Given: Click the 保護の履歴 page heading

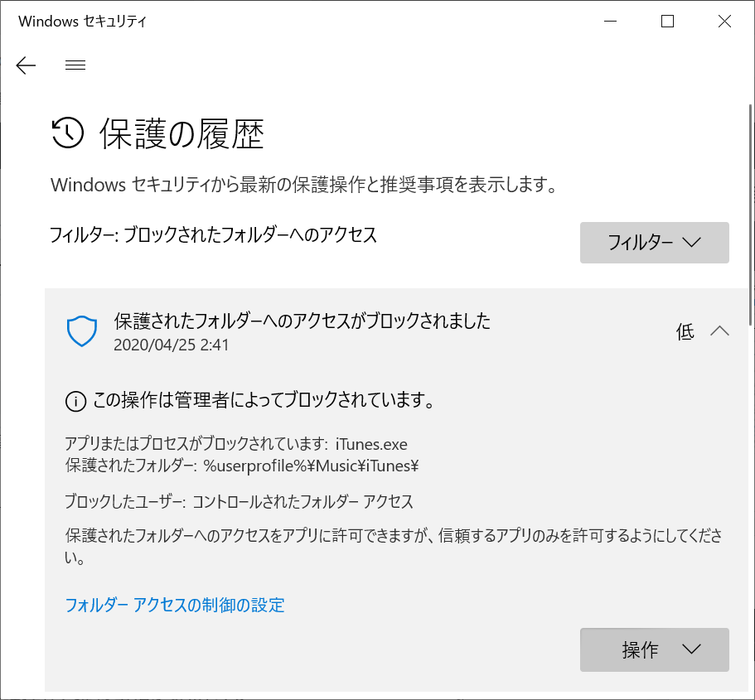Looking at the screenshot, I should click(x=182, y=134).
